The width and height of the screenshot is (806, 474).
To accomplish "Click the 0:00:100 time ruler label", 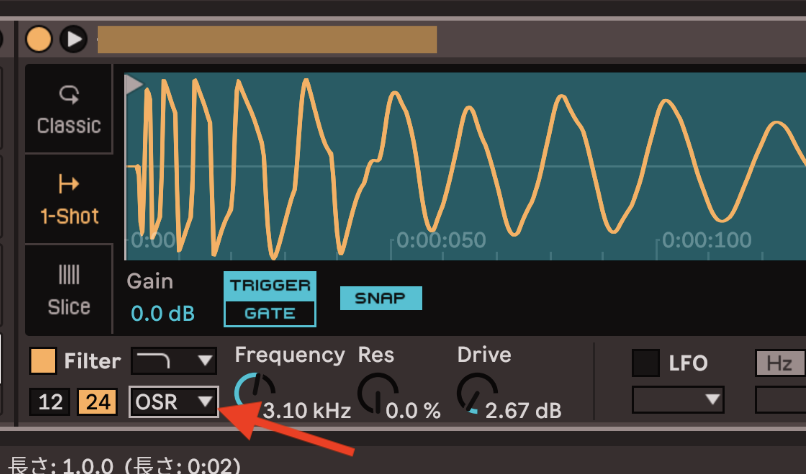I will point(707,240).
